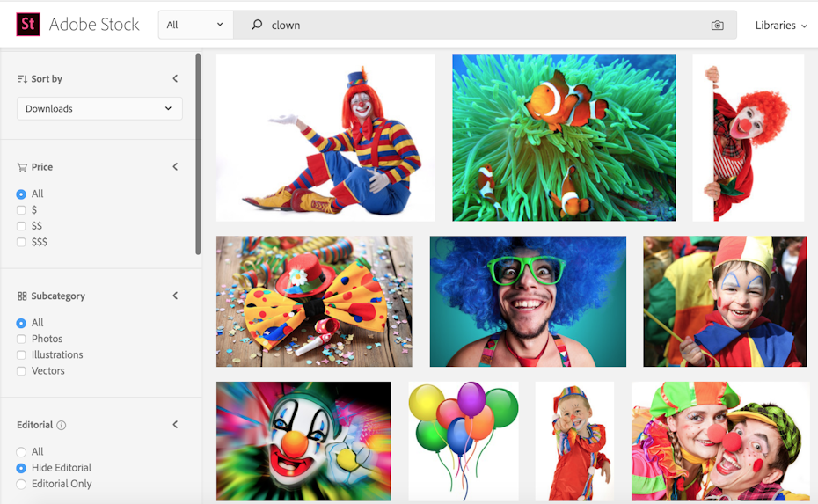Click the Adobe Stock title link
The height and width of the screenshot is (504, 818).
[x=94, y=25]
